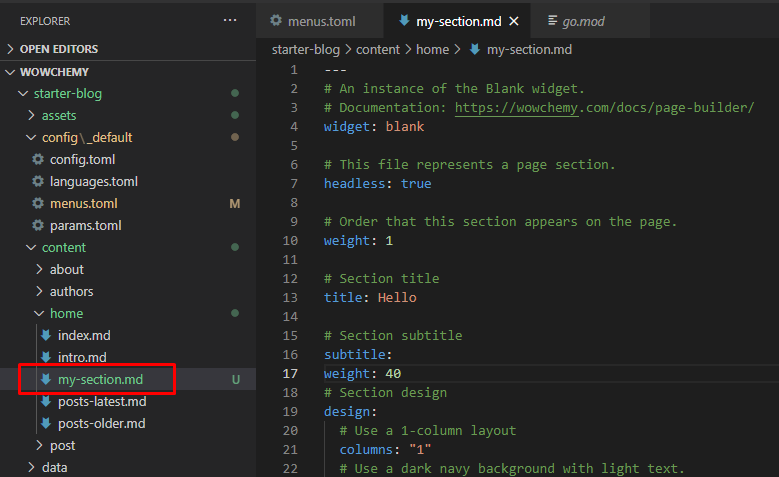Click markdown icon in breadcrumb before my-section.md
Image resolution: width=779 pixels, height=477 pixels.
475,49
